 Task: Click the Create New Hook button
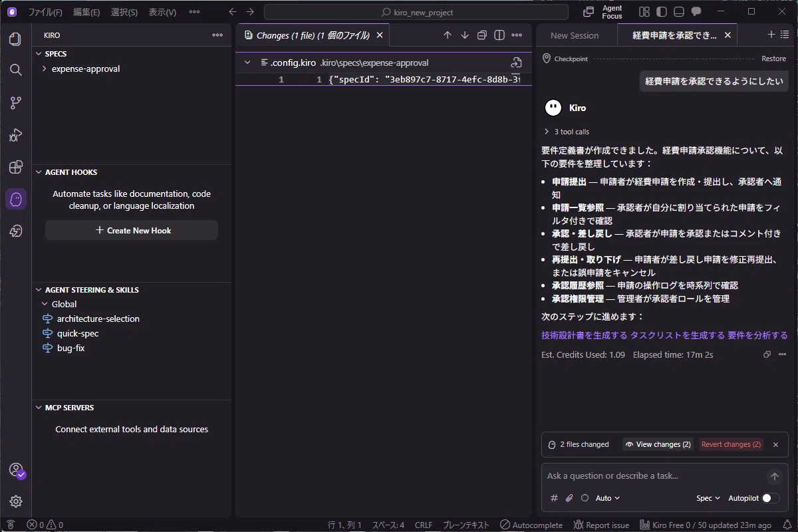click(x=132, y=230)
